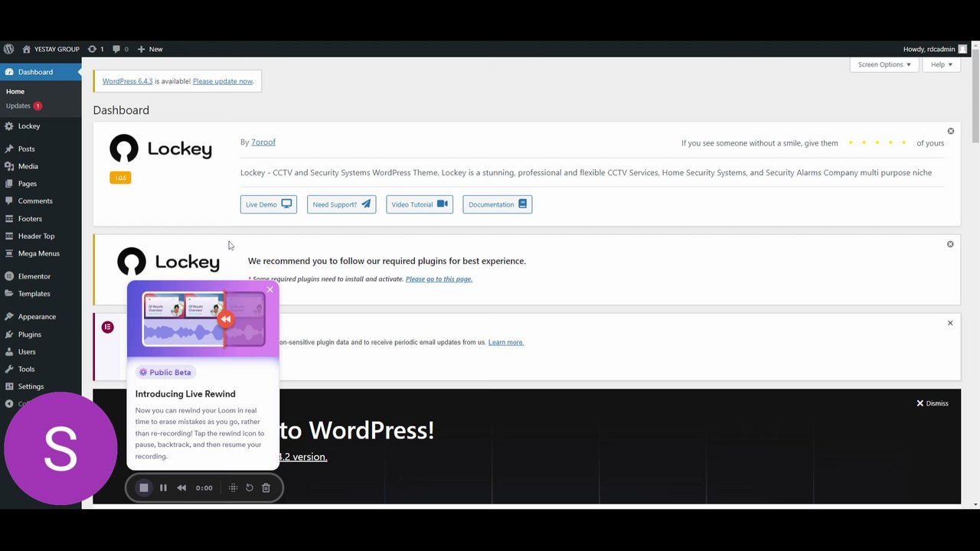Click the Lockey 1.0.6 version badge

pyautogui.click(x=120, y=178)
